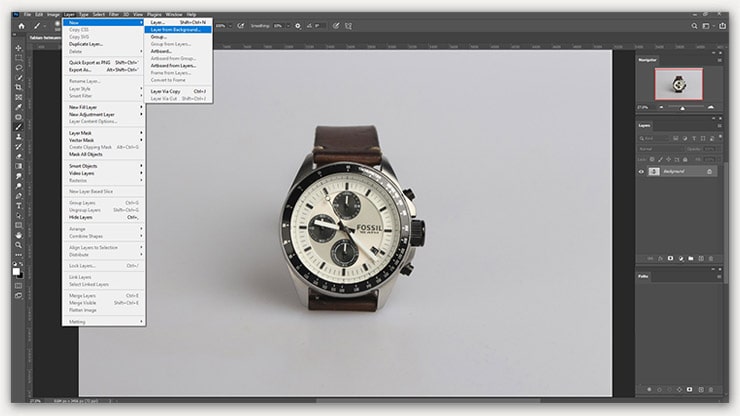Click new group folder icon in Layers panel
This screenshot has width=740, height=416.
(x=691, y=259)
